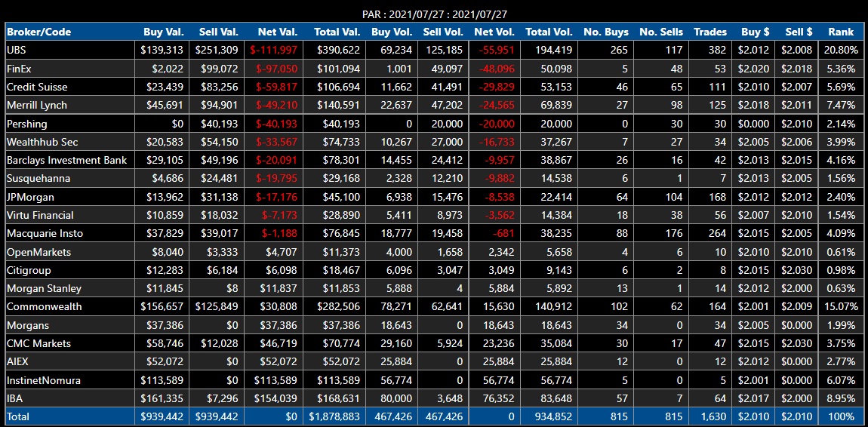868x427 pixels.
Task: Click the Net Vol. column header
Action: [x=494, y=32]
